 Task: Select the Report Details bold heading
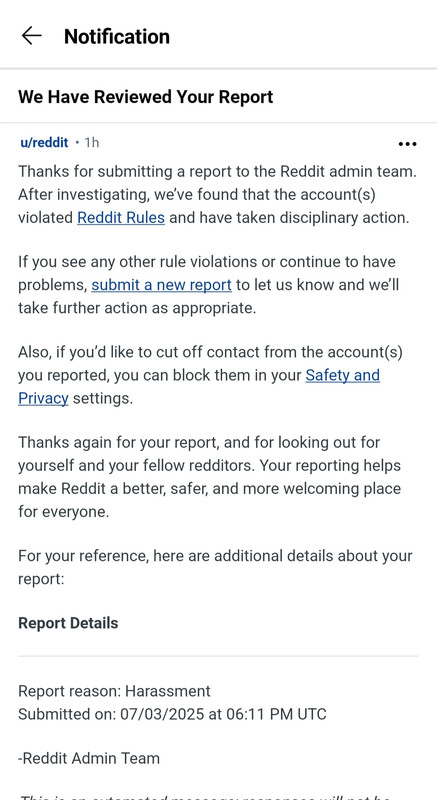coord(68,623)
